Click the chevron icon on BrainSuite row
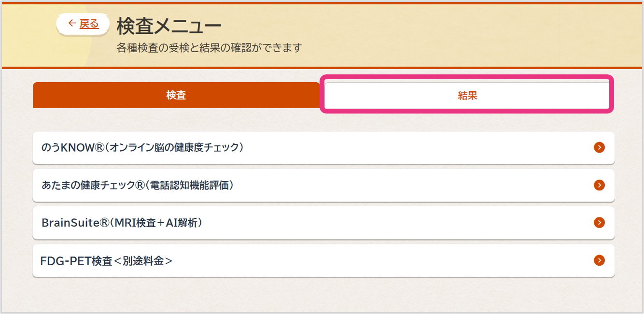 point(599,223)
